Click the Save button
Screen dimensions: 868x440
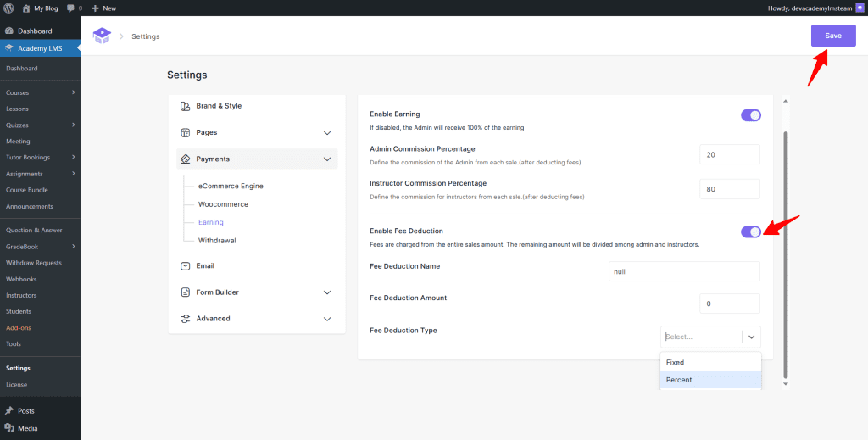pyautogui.click(x=833, y=36)
